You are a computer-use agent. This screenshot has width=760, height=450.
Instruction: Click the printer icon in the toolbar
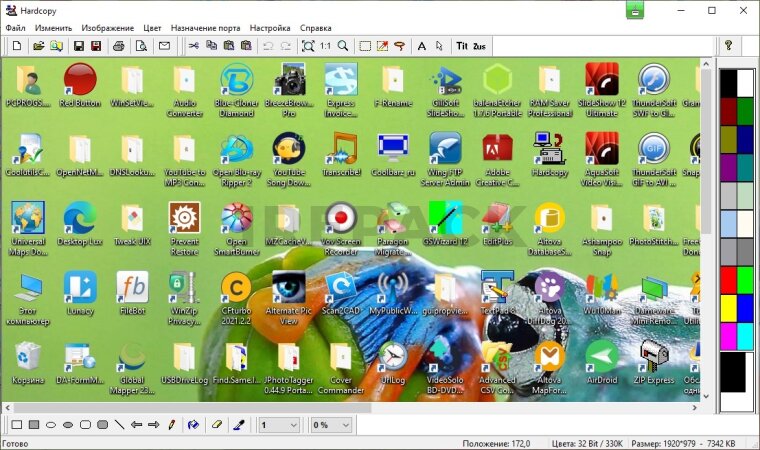click(119, 46)
